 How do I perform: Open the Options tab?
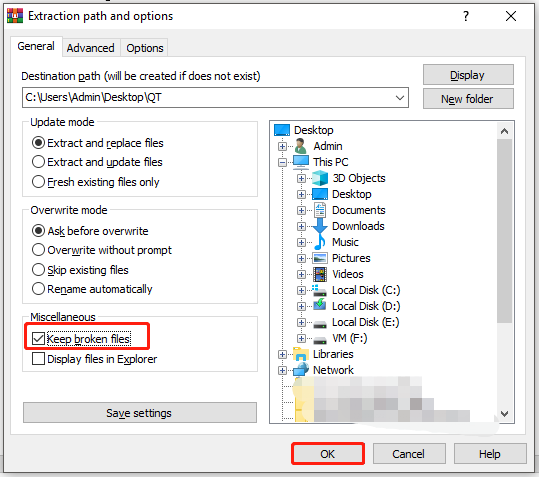(x=145, y=48)
